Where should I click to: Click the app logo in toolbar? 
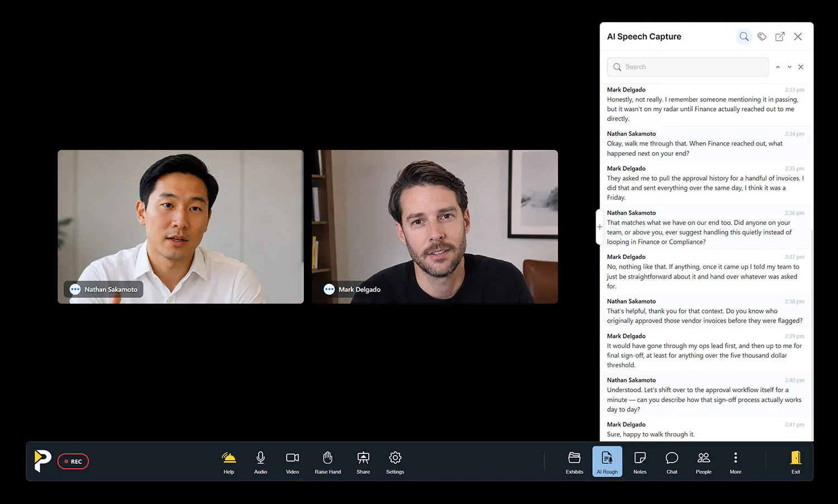pos(42,460)
